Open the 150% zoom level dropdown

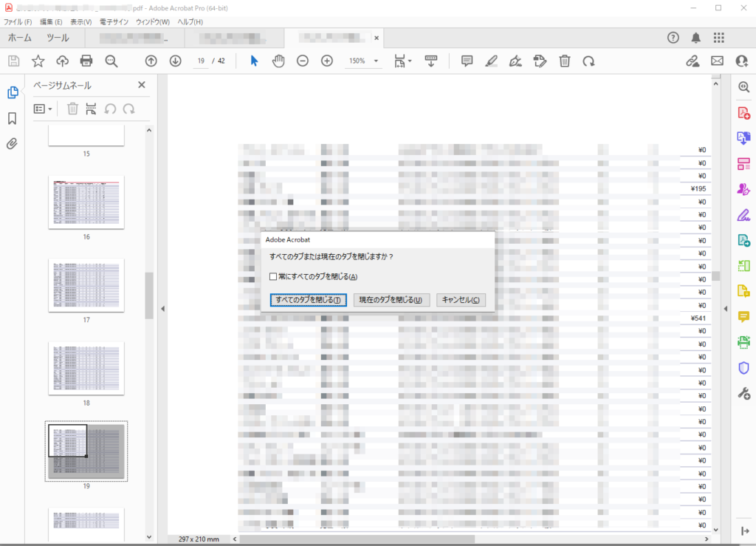(x=376, y=61)
